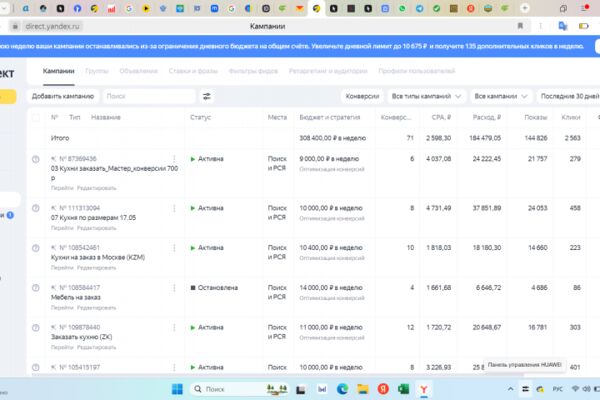Click the blue daily budget notification banner

(x=300, y=46)
